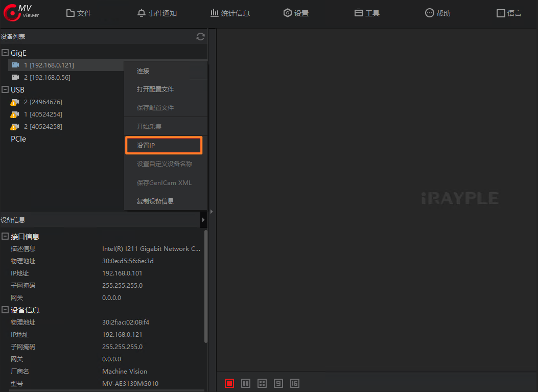Collapse the GigE device group
The height and width of the screenshot is (392, 538).
point(5,53)
